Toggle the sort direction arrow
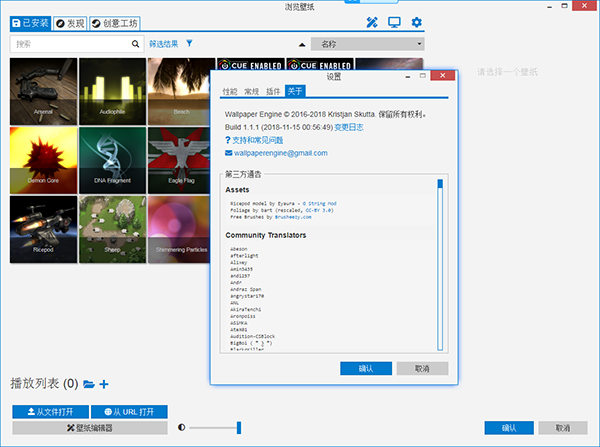The height and width of the screenshot is (447, 600). [302, 44]
